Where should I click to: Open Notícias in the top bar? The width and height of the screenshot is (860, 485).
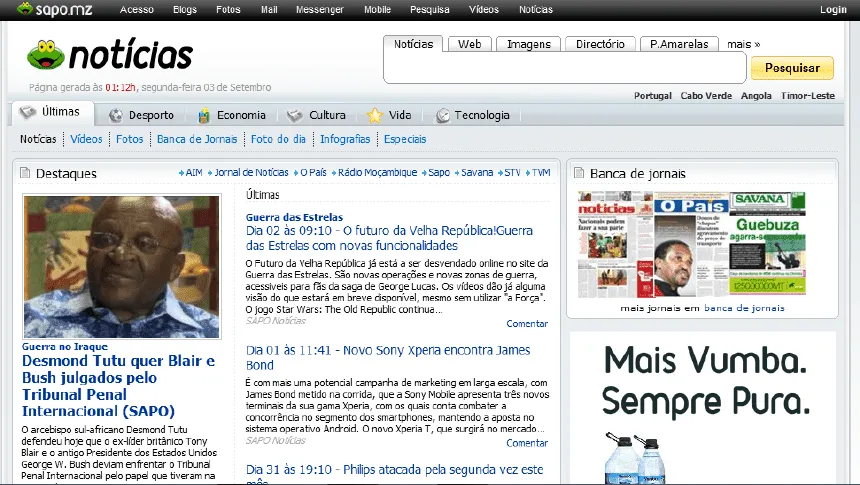[536, 9]
